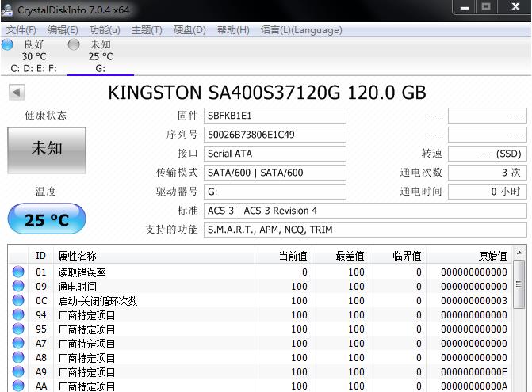Image resolution: width=532 pixels, height=392 pixels.
Task: Open the 功能(u) menu
Action: coord(105,30)
